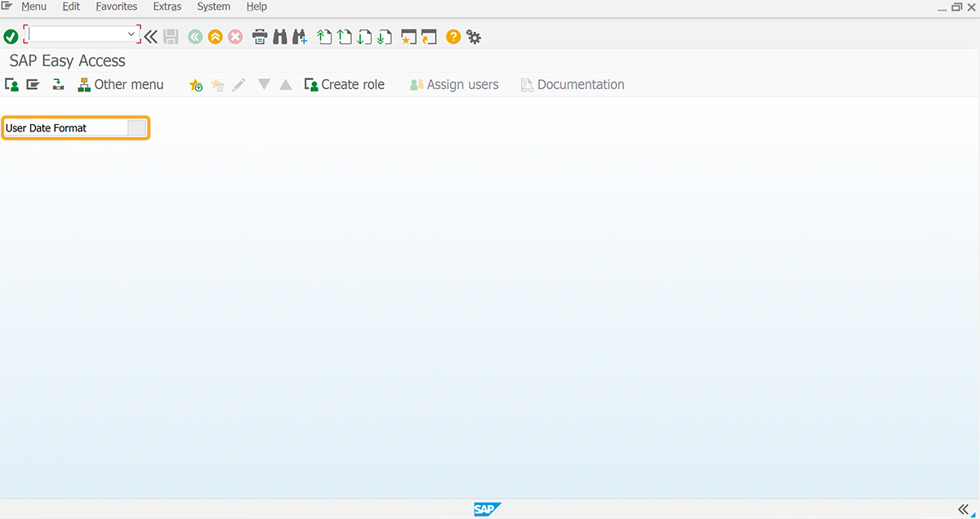Open the Menu menu

(x=33, y=7)
